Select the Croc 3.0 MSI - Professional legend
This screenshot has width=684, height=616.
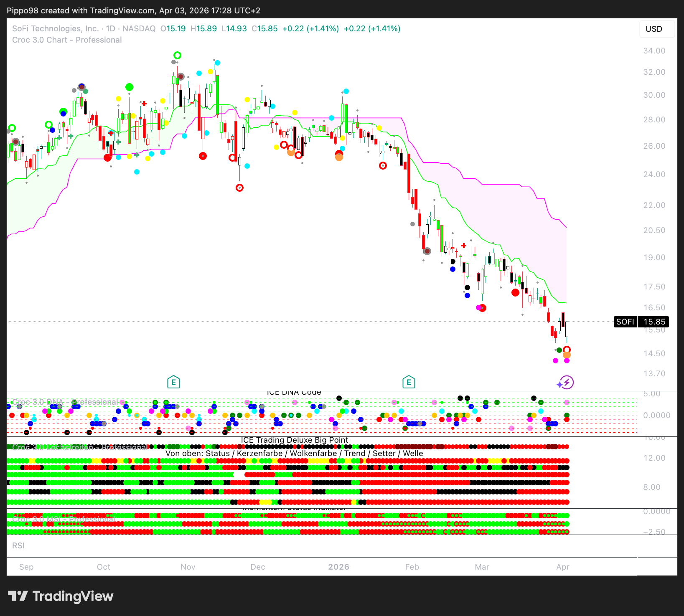point(64,519)
